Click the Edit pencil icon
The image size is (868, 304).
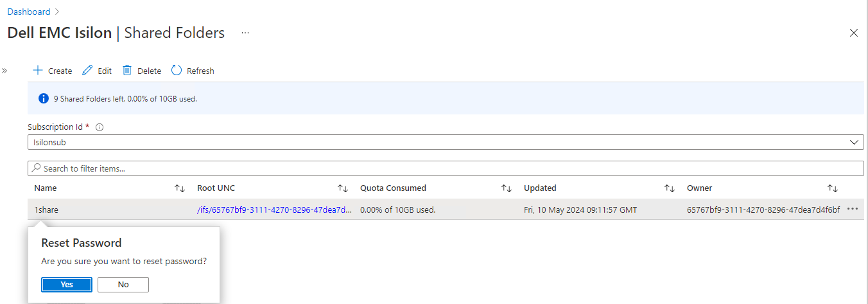click(x=88, y=71)
